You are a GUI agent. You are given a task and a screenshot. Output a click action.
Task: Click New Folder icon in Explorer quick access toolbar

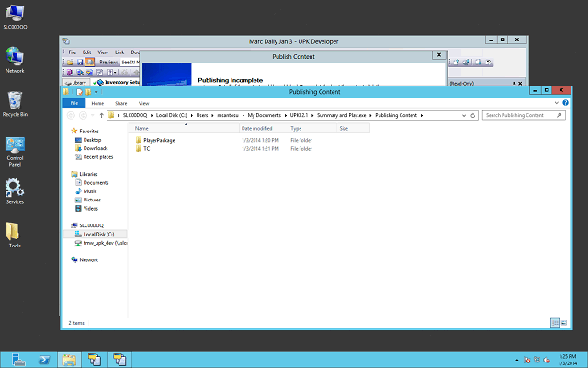tap(88, 92)
